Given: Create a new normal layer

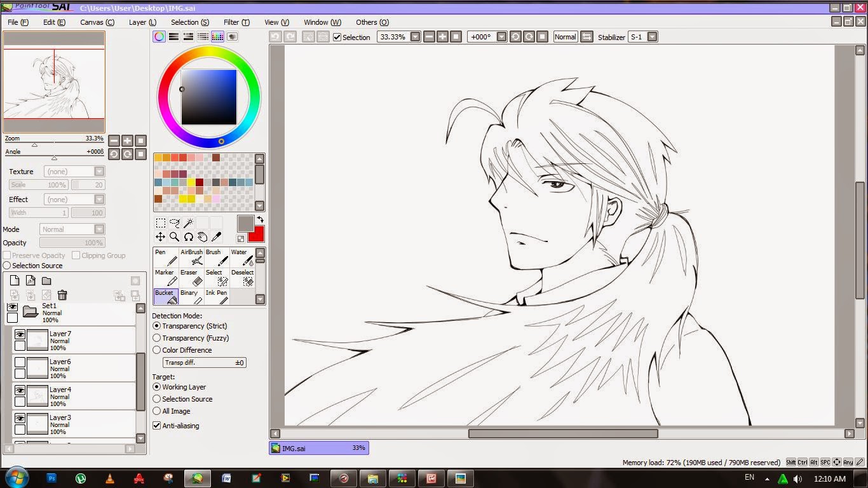Looking at the screenshot, I should pos(15,281).
